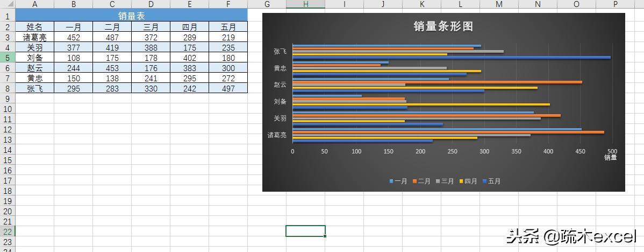Click the 姓名 header cell in the table
Image resolution: width=644 pixels, height=252 pixels.
(34, 27)
